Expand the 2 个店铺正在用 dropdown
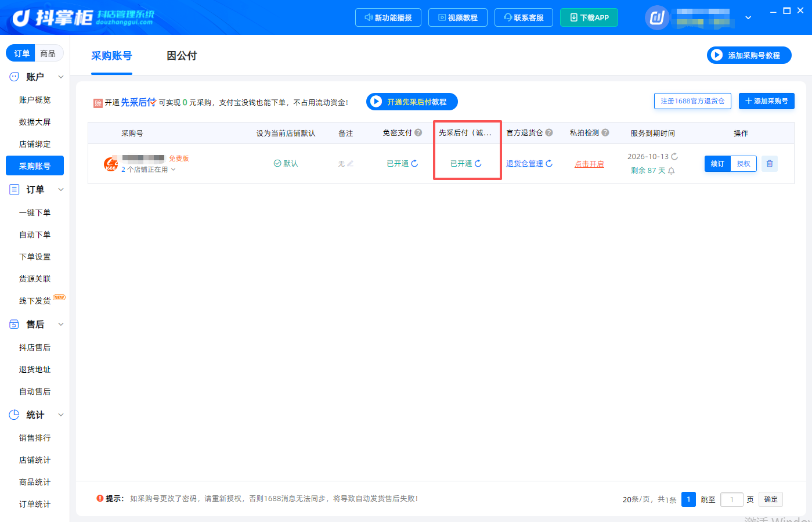 coord(148,170)
